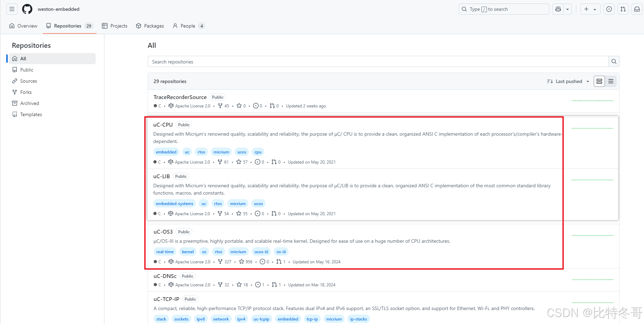
Task: Filter by Templates in sidebar
Action: point(52,114)
